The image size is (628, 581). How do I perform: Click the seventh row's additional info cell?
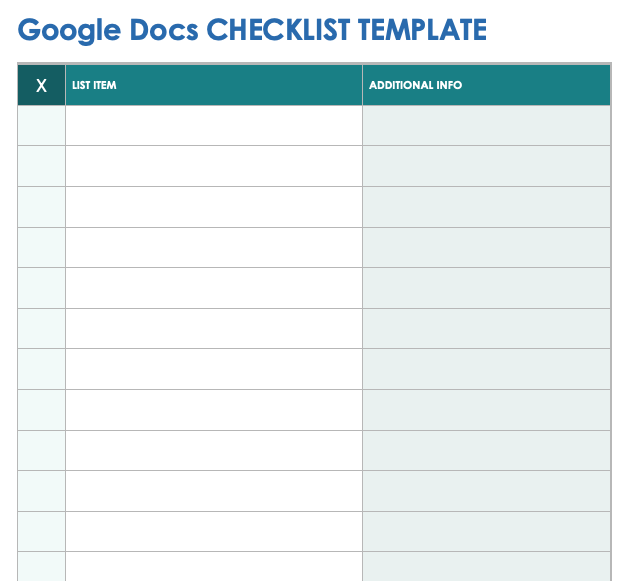pos(486,369)
